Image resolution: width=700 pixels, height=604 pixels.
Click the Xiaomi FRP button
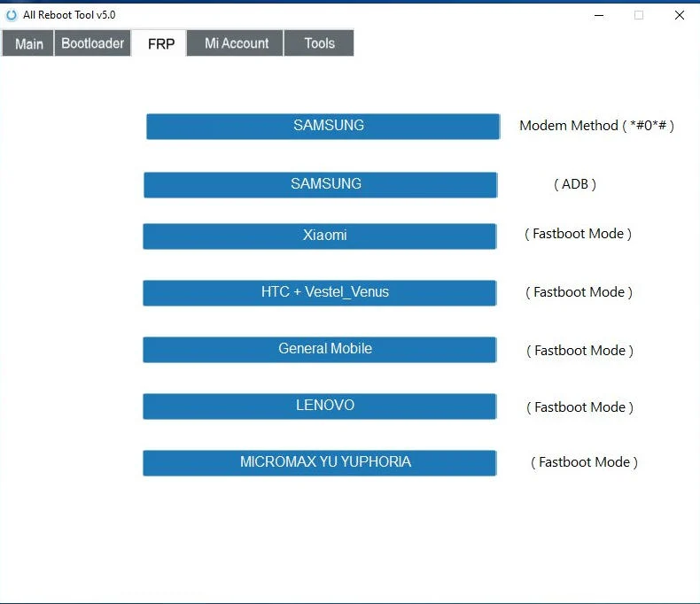click(319, 236)
